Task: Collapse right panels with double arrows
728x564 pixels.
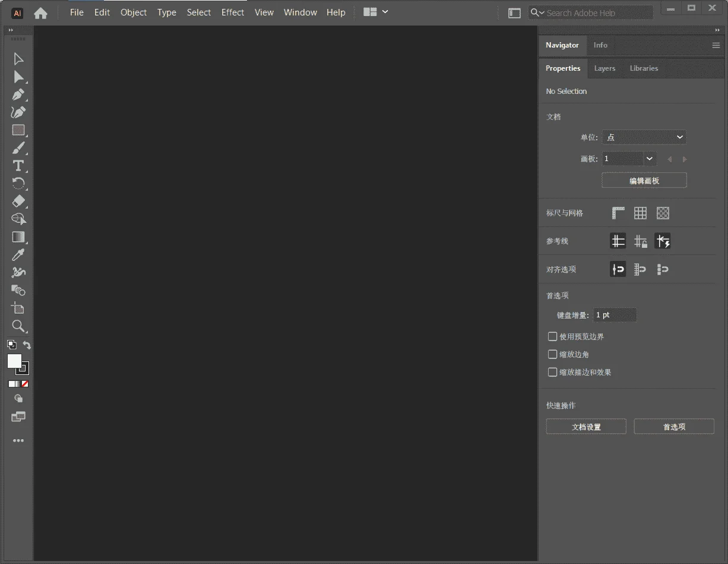Action: 717,30
